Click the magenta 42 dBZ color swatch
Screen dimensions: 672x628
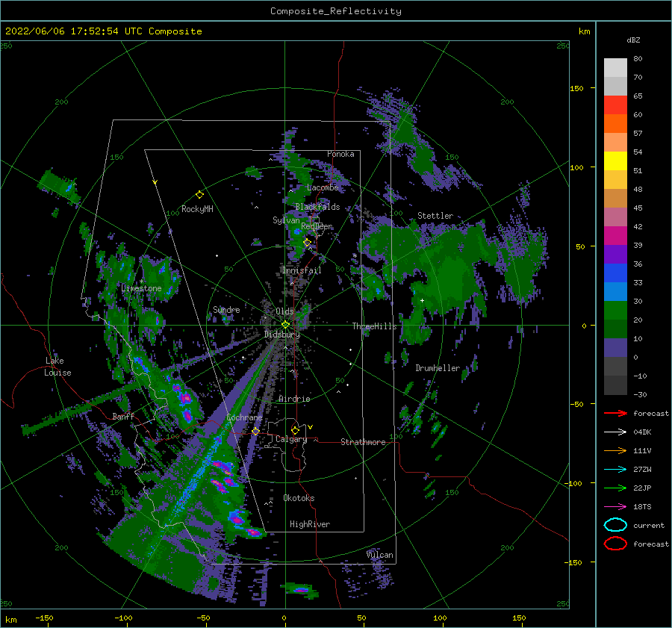(x=615, y=235)
